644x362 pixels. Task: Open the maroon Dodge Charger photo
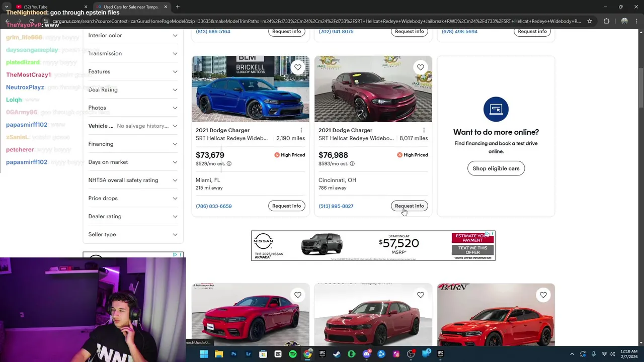(373, 89)
